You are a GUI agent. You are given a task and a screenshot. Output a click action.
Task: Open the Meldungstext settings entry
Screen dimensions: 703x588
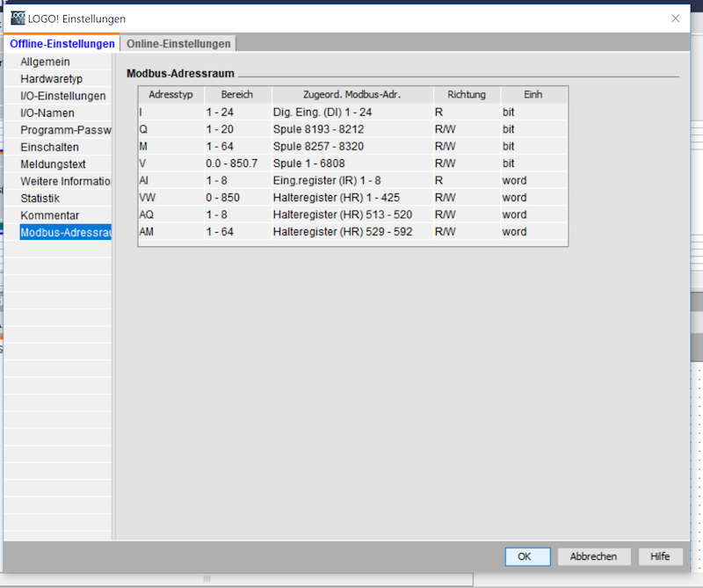click(53, 164)
